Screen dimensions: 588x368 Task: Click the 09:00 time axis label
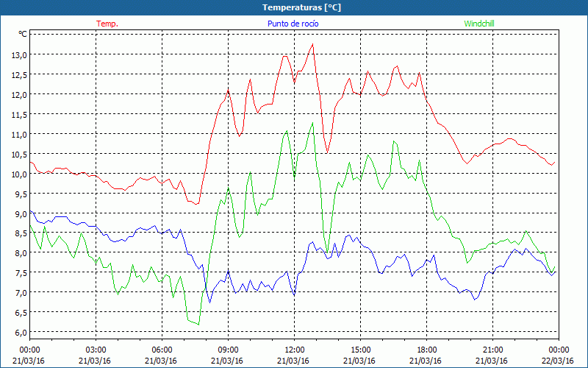tap(228, 350)
